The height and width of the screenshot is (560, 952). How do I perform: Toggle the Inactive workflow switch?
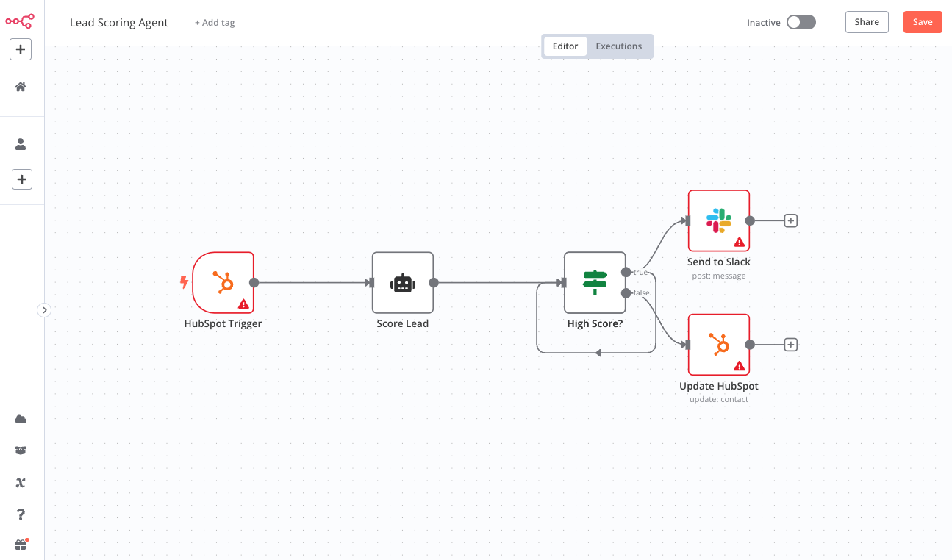(801, 22)
